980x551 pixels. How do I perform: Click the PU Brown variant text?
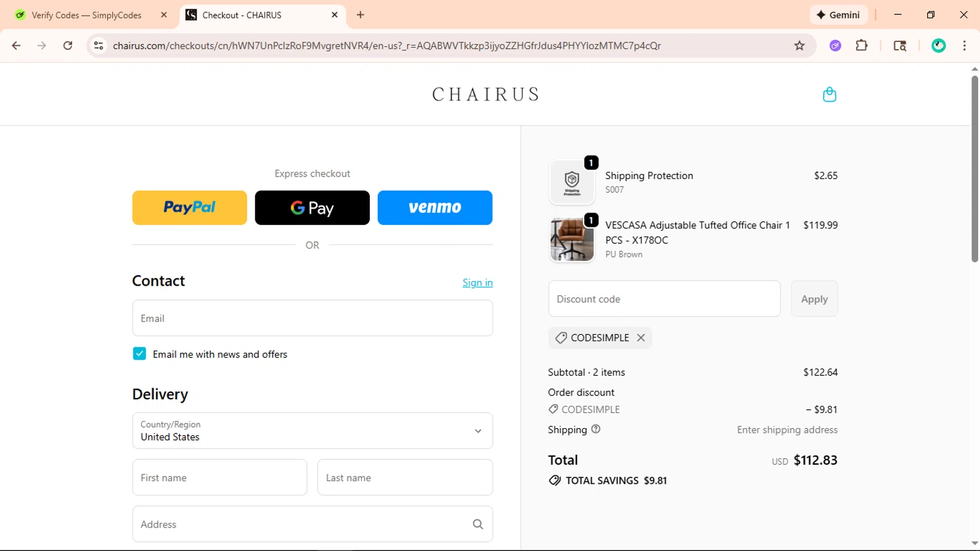pos(624,254)
